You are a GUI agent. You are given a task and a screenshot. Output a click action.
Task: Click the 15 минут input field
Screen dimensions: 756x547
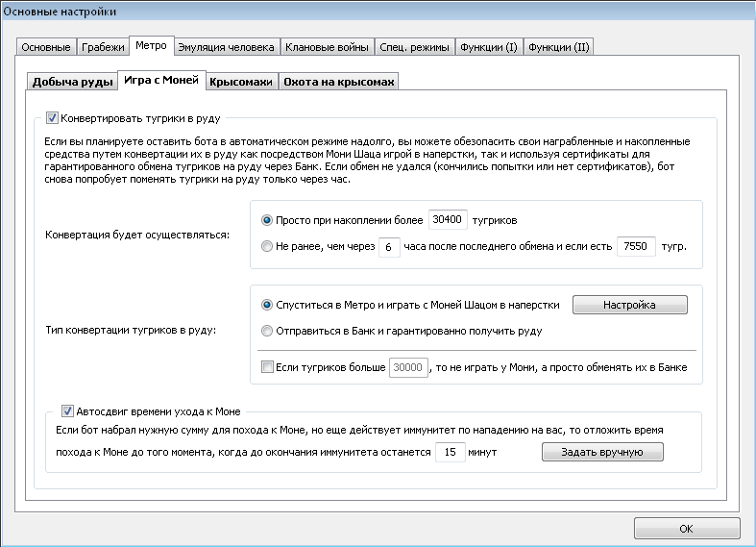[451, 453]
